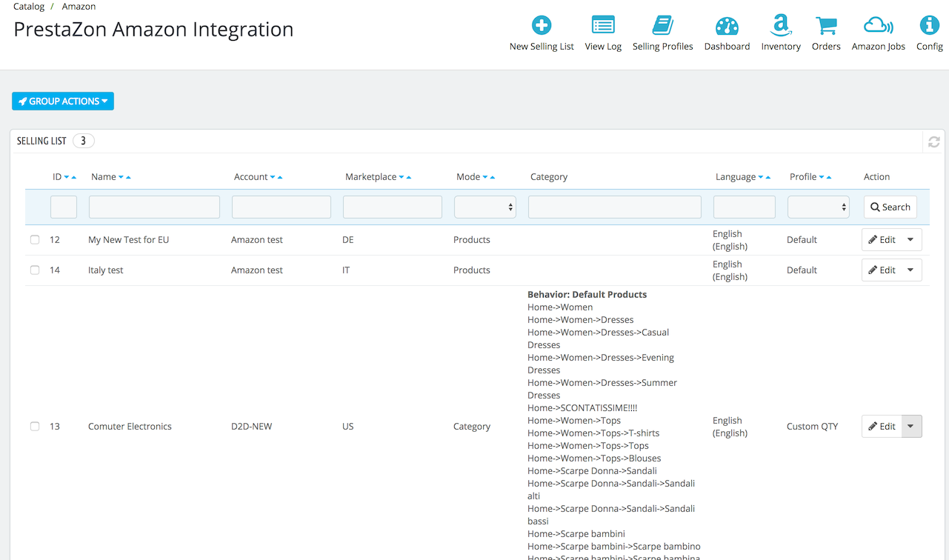
Task: Click the 'Category' mode cell
Action: pyautogui.click(x=472, y=427)
